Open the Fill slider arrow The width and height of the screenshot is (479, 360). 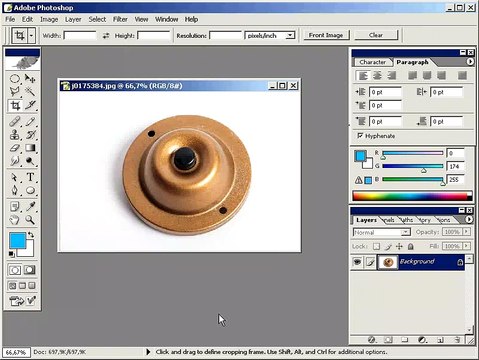click(x=466, y=246)
